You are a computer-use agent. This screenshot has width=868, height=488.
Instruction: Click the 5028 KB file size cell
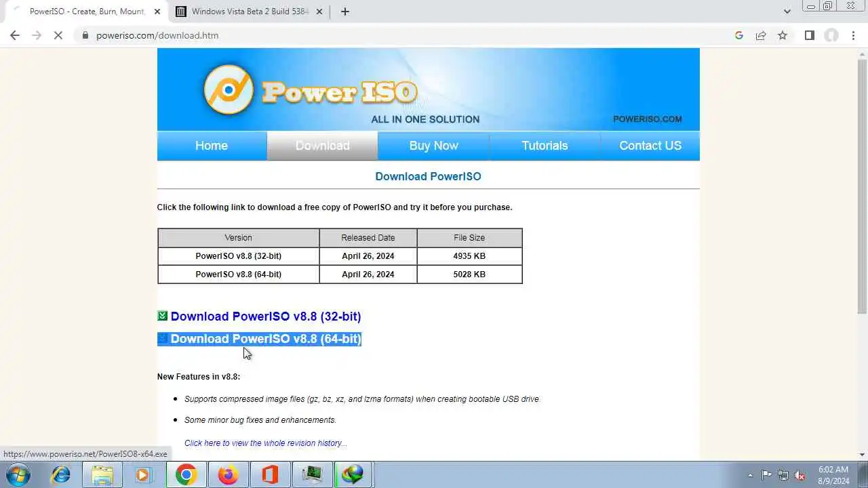(469, 274)
